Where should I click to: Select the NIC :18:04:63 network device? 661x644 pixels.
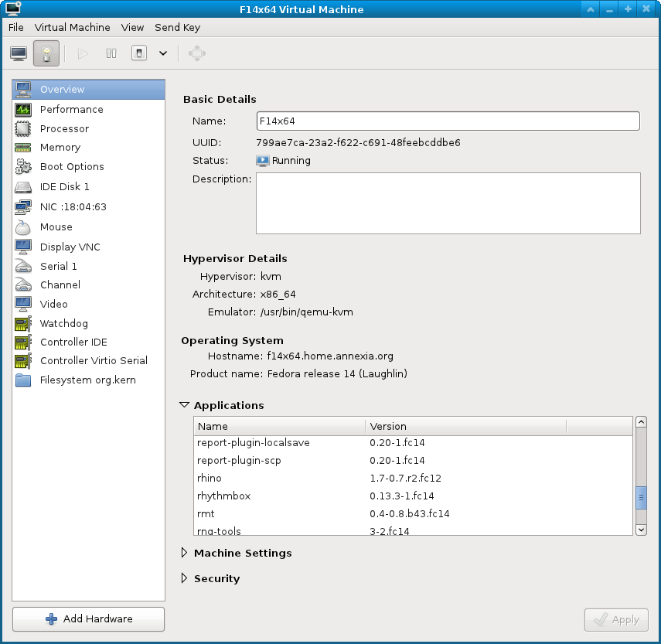click(73, 206)
